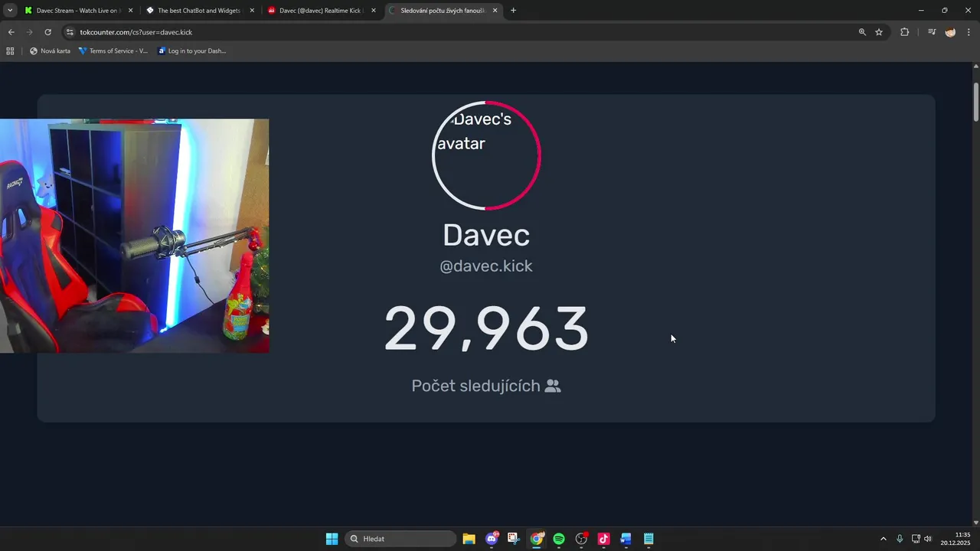This screenshot has width=980, height=551.
Task: Bookmark this page with the star icon
Action: [x=879, y=32]
